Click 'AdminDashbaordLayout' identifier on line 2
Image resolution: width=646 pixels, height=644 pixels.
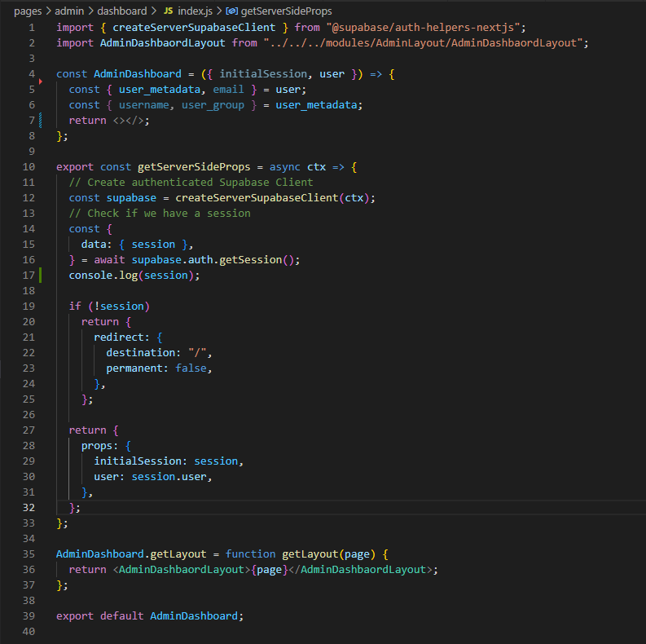pos(163,43)
